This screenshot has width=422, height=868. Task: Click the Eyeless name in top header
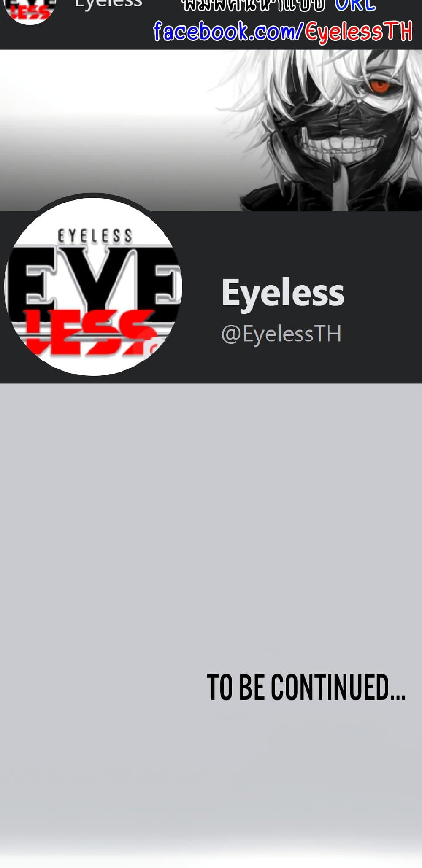coord(108,4)
